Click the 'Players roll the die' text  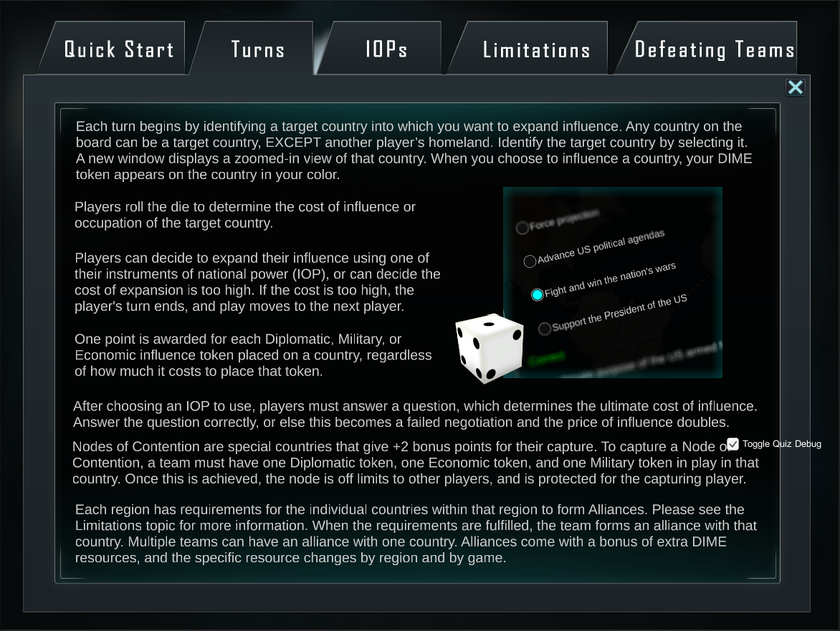click(245, 215)
